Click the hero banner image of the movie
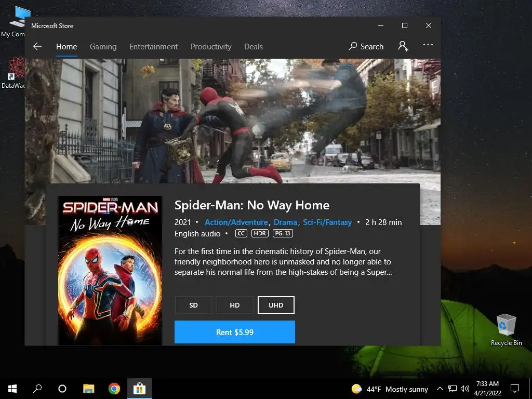The image size is (532, 399). coord(233,121)
